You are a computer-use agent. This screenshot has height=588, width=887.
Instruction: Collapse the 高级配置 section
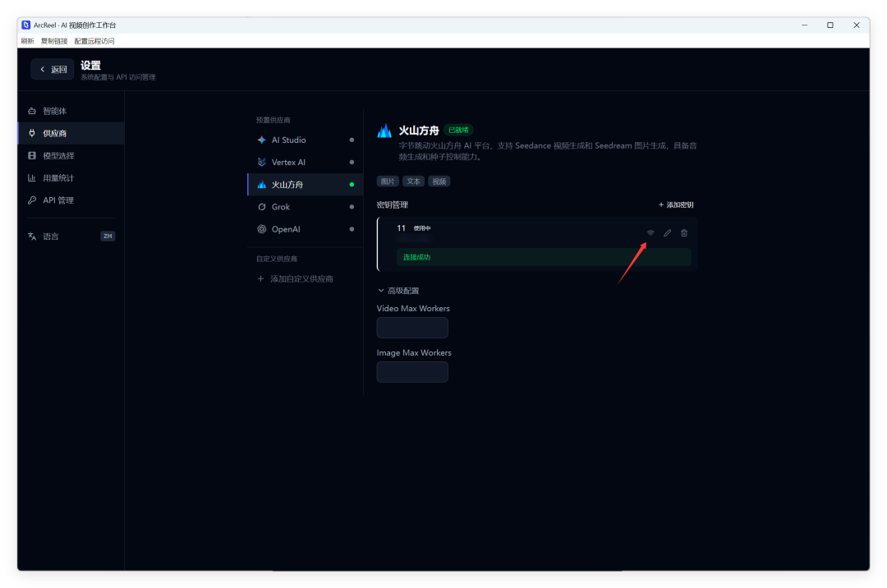pyautogui.click(x=398, y=291)
